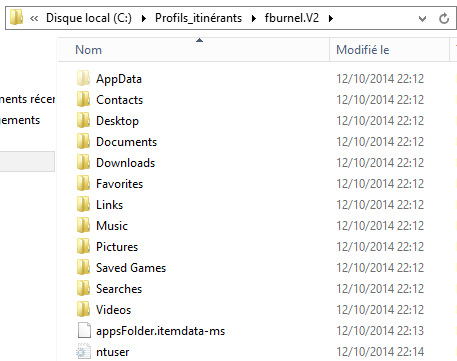Click the AppData folder icon
Viewport: 457px width, 361px height.
[x=83, y=79]
